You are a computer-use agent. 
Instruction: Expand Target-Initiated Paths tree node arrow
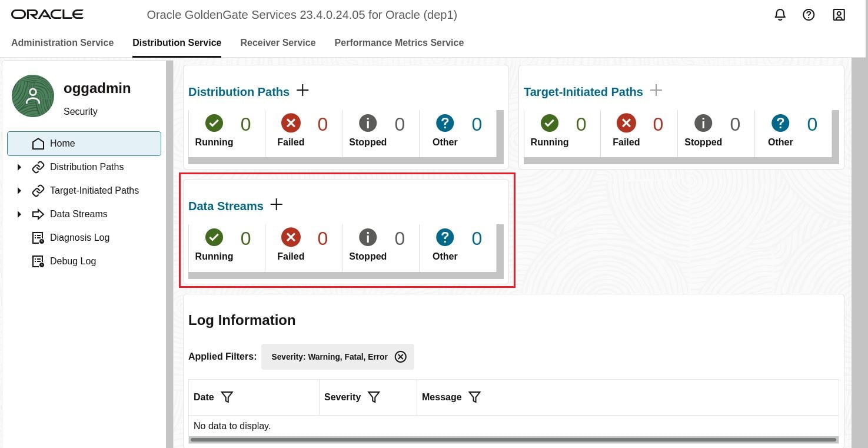pyautogui.click(x=19, y=191)
